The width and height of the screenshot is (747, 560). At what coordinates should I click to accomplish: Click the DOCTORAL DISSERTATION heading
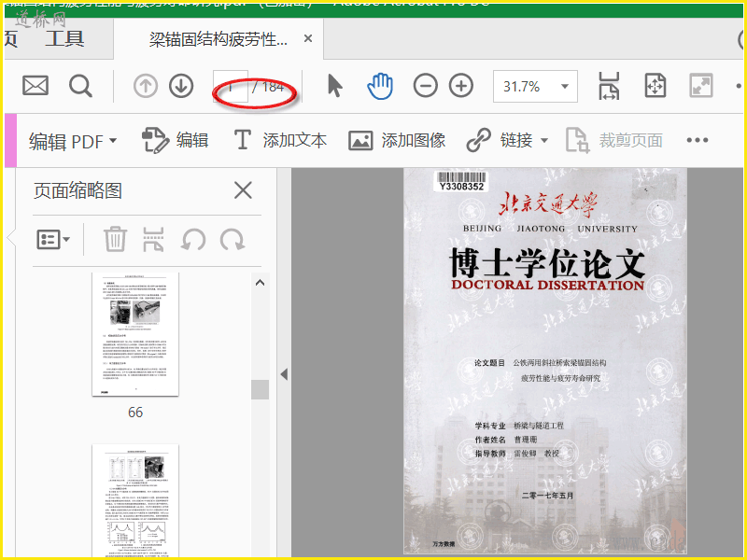(548, 286)
